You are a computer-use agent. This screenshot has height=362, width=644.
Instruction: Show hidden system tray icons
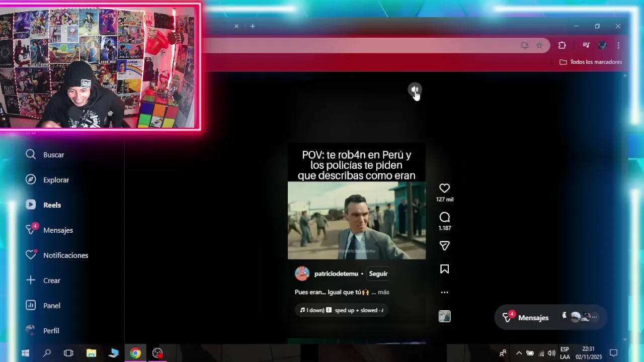pos(519,353)
